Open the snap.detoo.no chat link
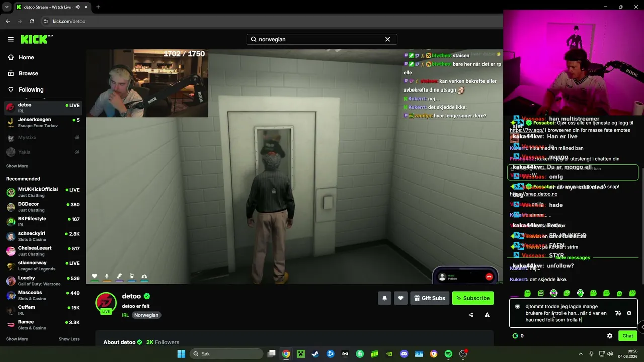Screen dimensions: 644x362 [533, 194]
